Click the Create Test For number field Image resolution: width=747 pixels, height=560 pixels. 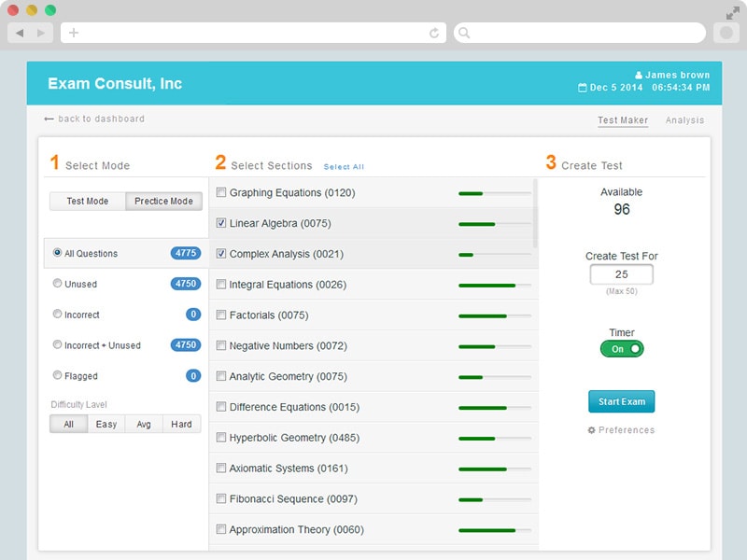(622, 274)
